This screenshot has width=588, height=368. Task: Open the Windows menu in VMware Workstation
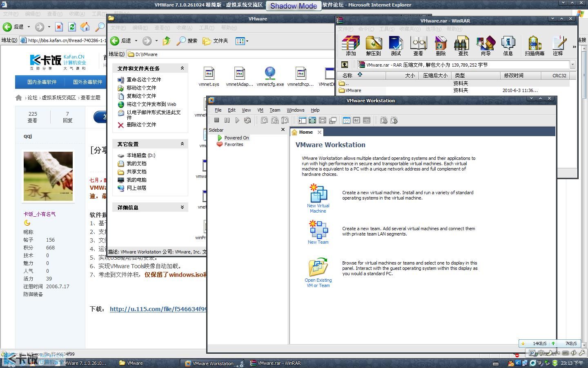[295, 110]
